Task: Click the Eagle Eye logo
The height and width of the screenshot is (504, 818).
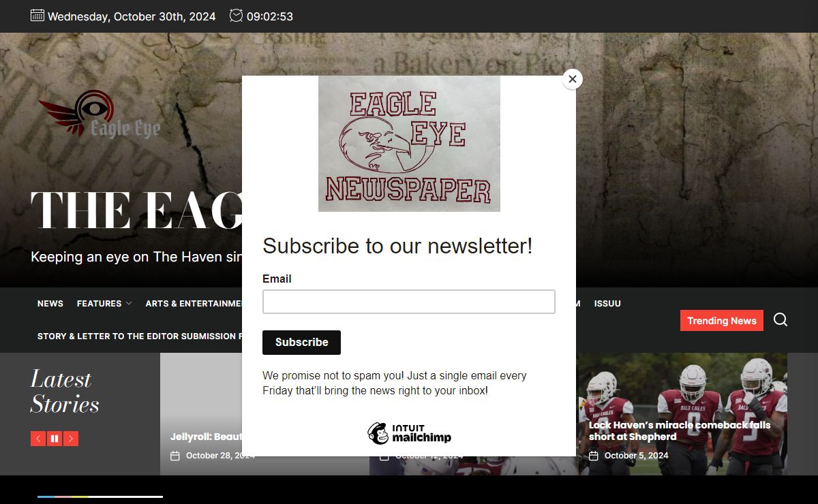Action: point(99,114)
